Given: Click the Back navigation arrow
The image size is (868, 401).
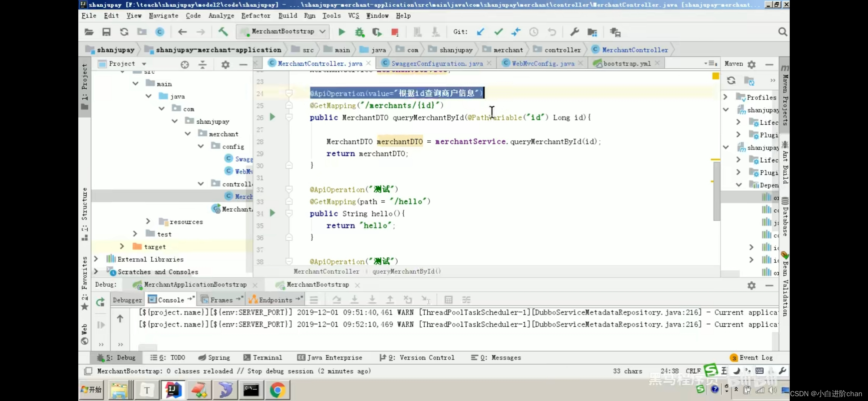Looking at the screenshot, I should [x=182, y=32].
